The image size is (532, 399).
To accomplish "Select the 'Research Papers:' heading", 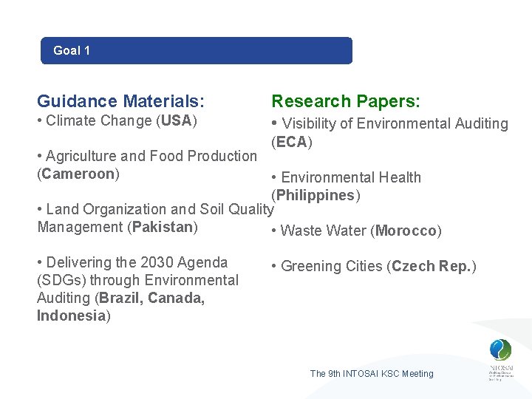I will tap(346, 101).
